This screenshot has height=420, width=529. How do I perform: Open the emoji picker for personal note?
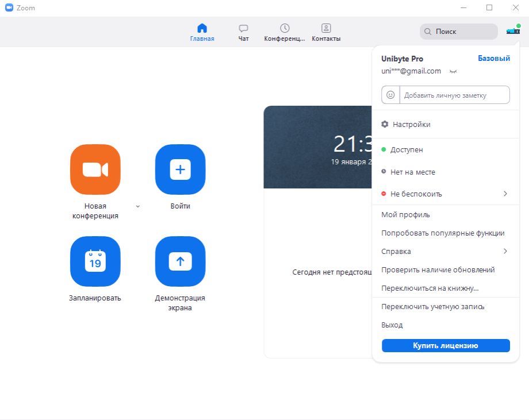[390, 95]
